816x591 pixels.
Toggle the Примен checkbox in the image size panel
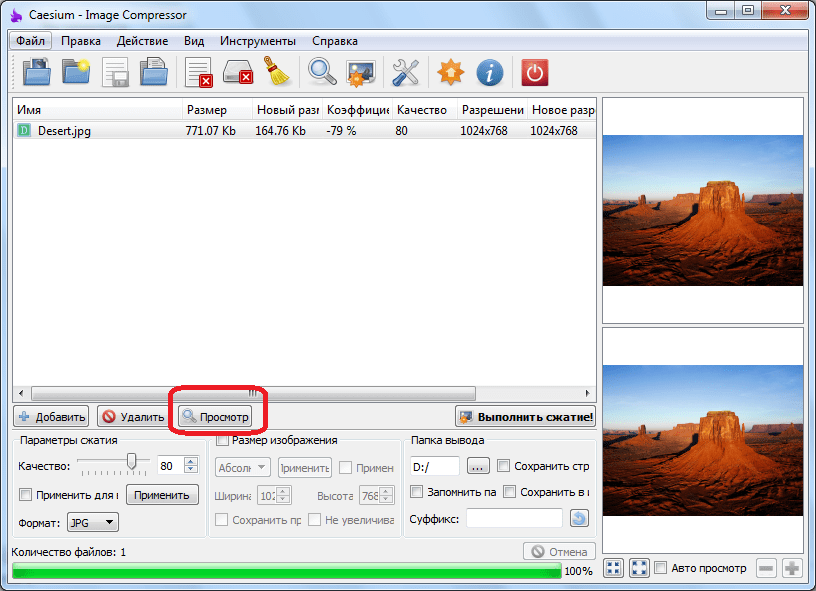point(345,468)
